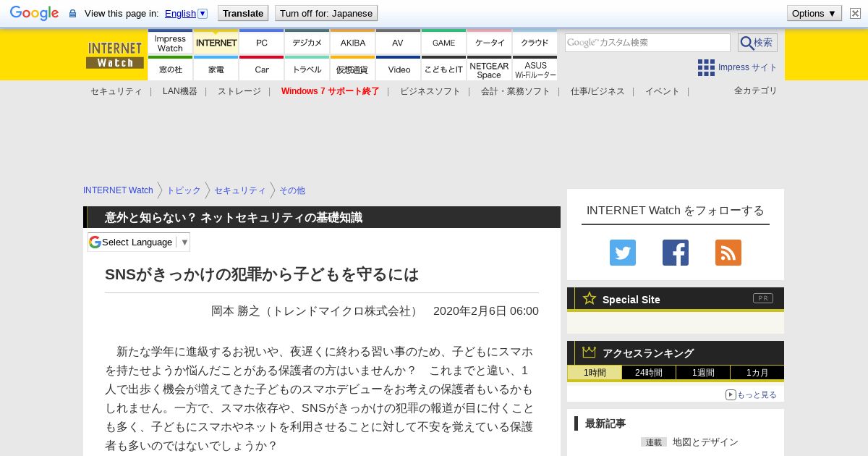Click the Google custom search field
Viewport: 868px width, 456px height.
click(x=647, y=43)
